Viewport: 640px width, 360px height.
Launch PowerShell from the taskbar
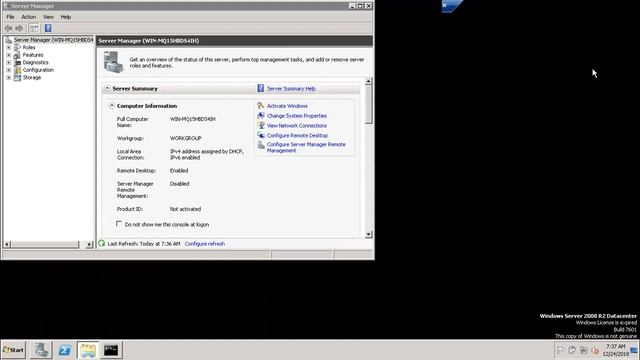pos(64,350)
